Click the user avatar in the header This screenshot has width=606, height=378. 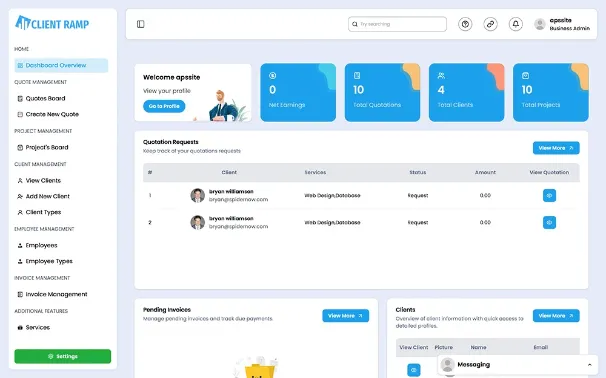540,24
